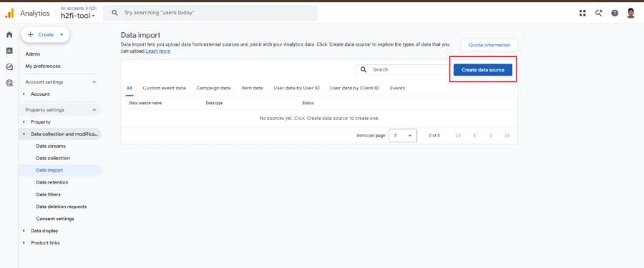Collapse the Property settings section
This screenshot has height=268, width=644.
94,110
